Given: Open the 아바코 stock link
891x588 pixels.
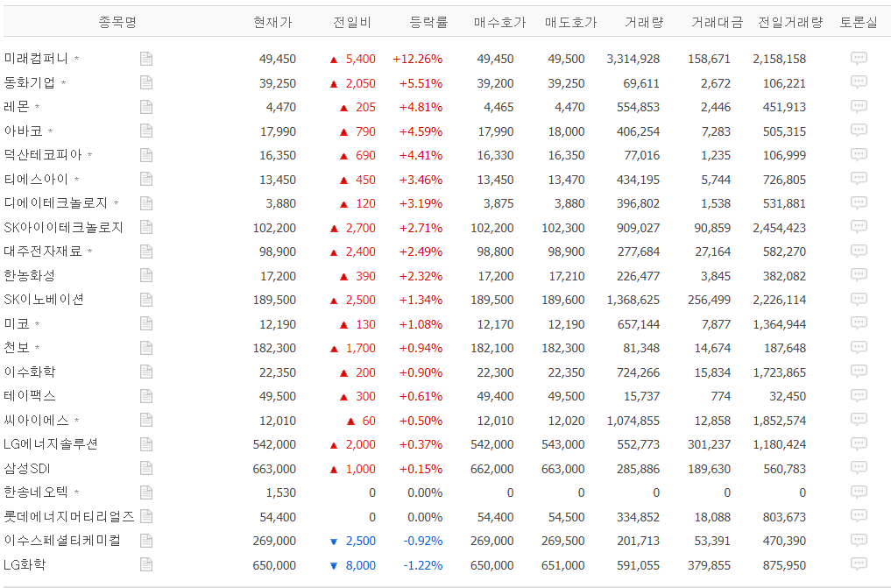Looking at the screenshot, I should (24, 131).
